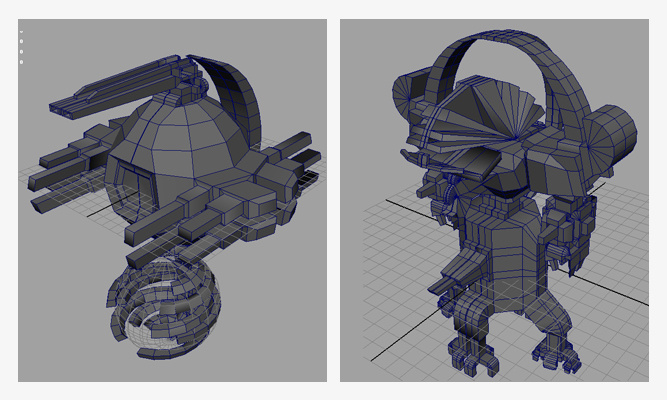The image size is (667, 400).
Task: Click the third white dot in the left image
Action: (21, 51)
